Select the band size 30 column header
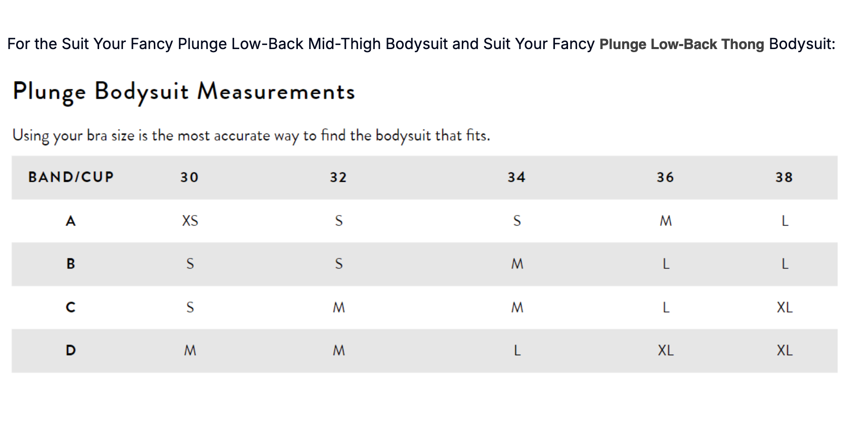 click(190, 177)
